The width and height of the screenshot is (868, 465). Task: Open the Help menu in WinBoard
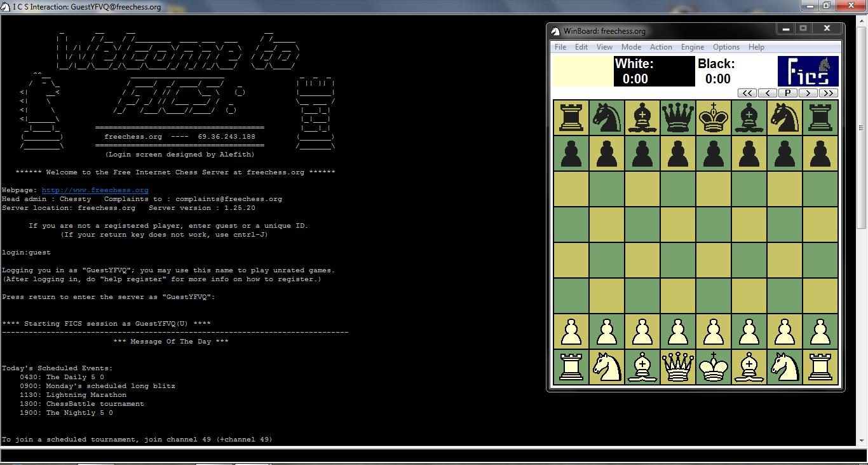(756, 47)
